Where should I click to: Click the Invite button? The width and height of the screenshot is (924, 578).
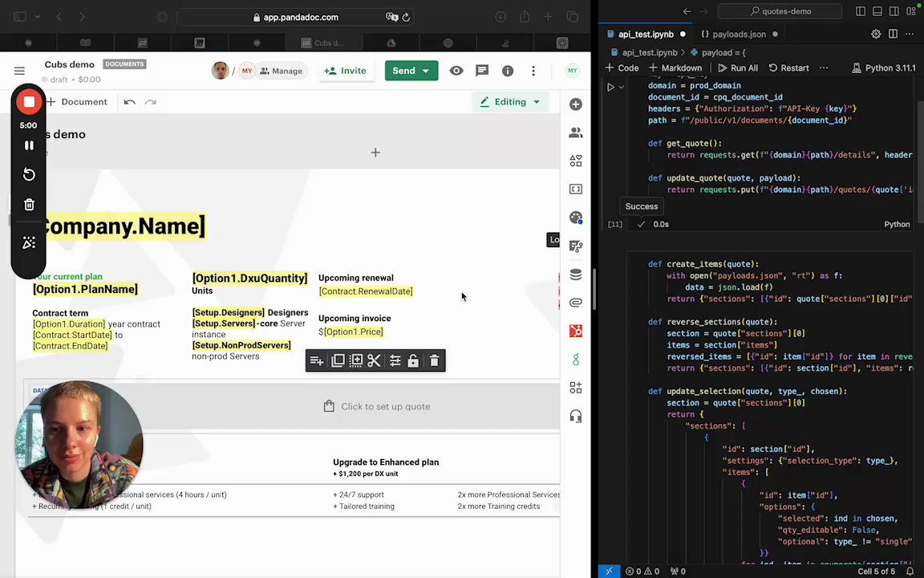pos(346,71)
